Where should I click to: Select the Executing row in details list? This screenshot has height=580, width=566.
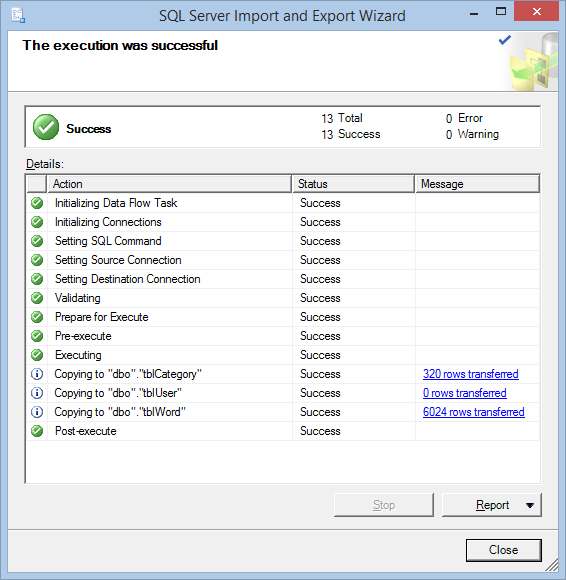[283, 355]
